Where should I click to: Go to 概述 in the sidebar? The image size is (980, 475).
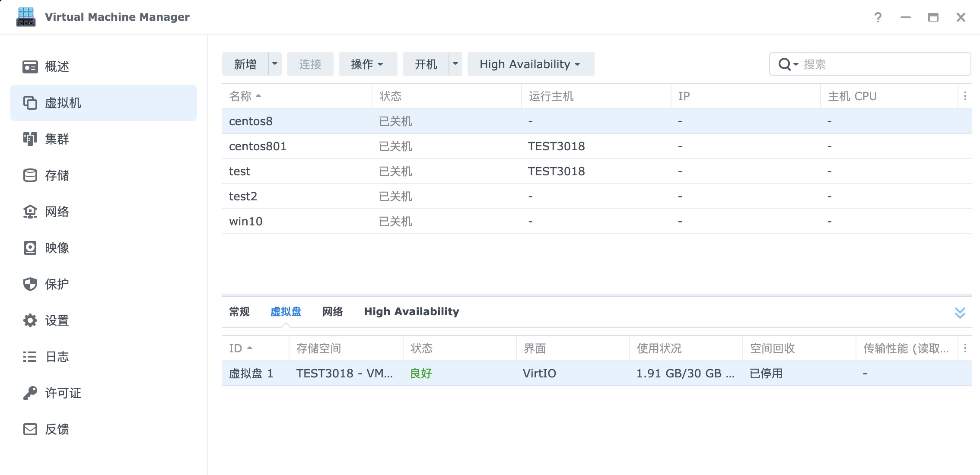(104, 66)
